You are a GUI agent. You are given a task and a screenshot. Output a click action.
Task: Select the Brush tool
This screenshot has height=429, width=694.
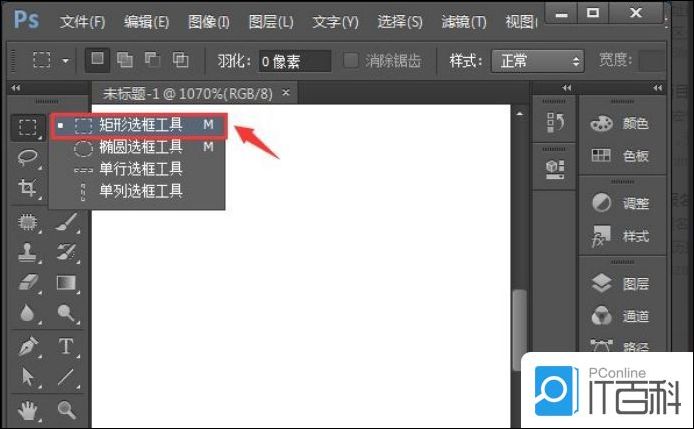[x=66, y=222]
